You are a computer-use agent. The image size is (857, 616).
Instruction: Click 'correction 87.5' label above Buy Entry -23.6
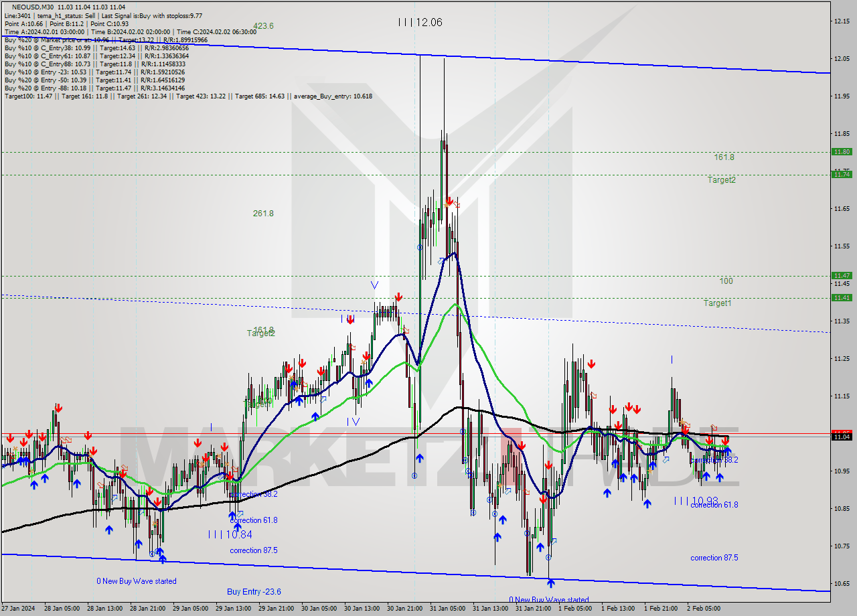point(254,550)
